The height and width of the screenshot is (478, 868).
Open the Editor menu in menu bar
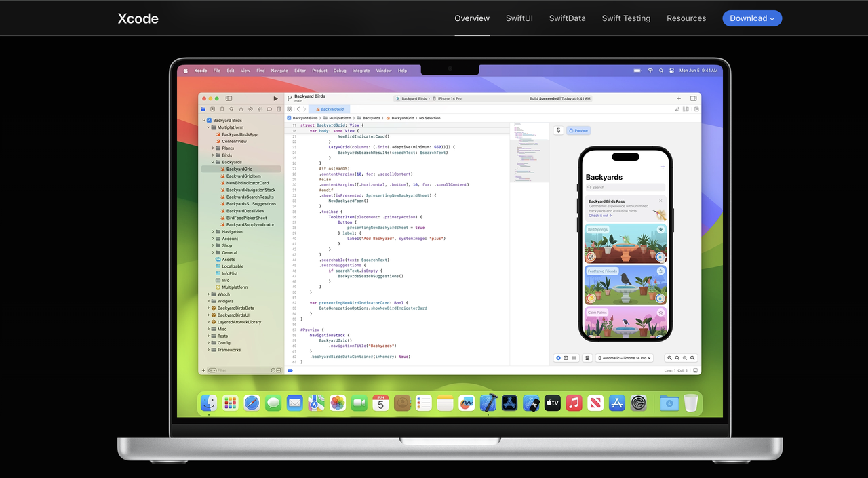[300, 71]
